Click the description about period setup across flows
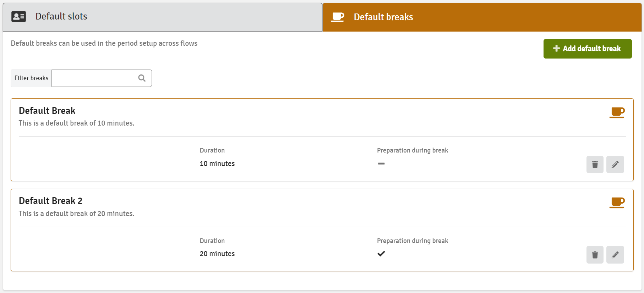644x293 pixels. coord(104,43)
